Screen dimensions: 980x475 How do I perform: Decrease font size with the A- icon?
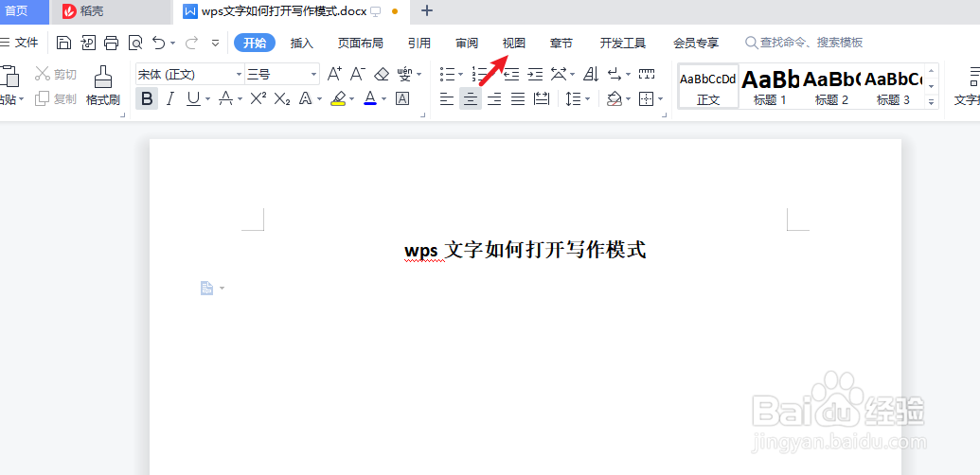point(358,74)
